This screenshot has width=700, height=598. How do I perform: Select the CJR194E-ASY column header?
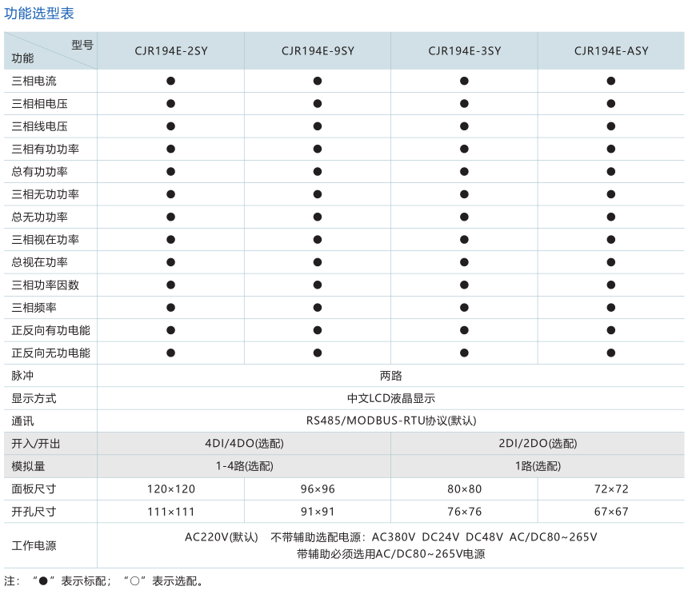click(x=611, y=50)
